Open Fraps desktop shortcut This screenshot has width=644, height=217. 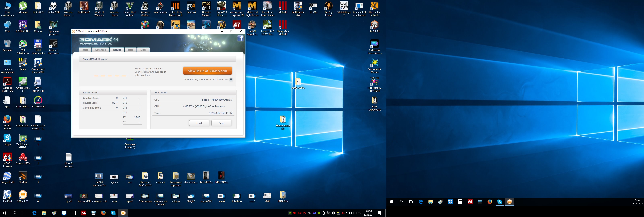point(23,63)
